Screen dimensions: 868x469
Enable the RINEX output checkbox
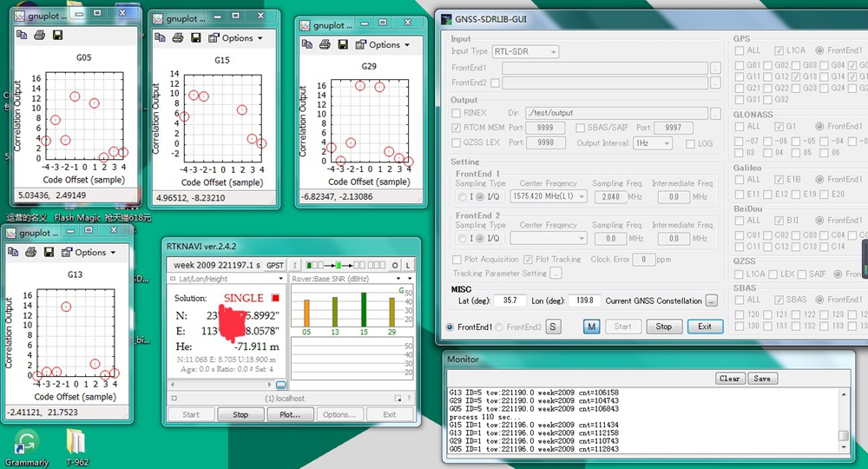(457, 113)
